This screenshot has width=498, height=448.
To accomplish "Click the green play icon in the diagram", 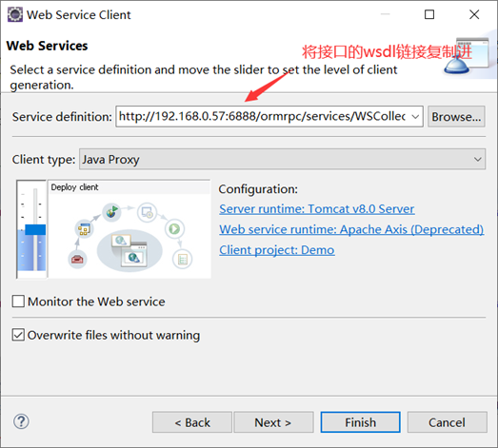I will 174,229.
